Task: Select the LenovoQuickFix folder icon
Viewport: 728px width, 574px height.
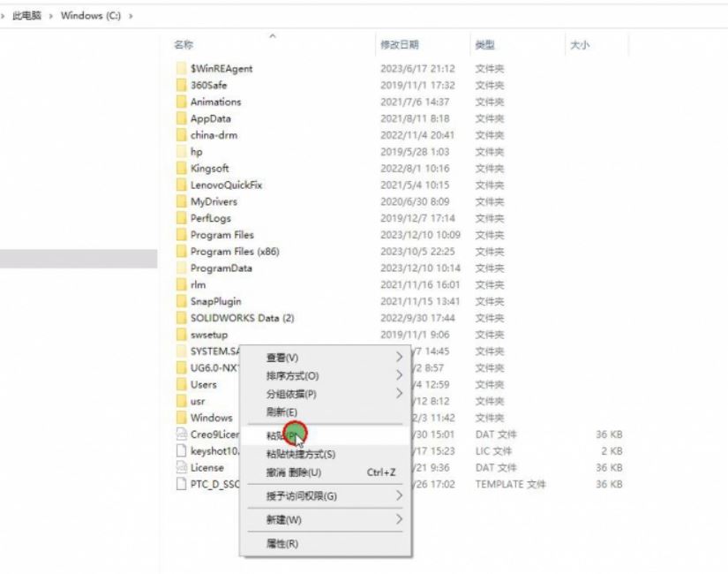Action: [181, 185]
